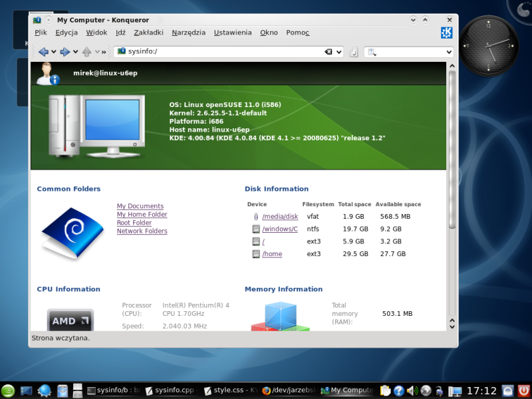The width and height of the screenshot is (532, 399).
Task: Click the blue Common Folders folder icon
Action: [x=72, y=233]
